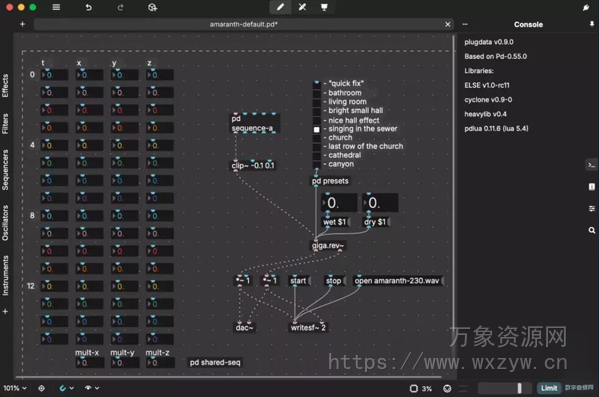Select the pd presets object
Screen dimensions: 599x397
[x=331, y=181]
